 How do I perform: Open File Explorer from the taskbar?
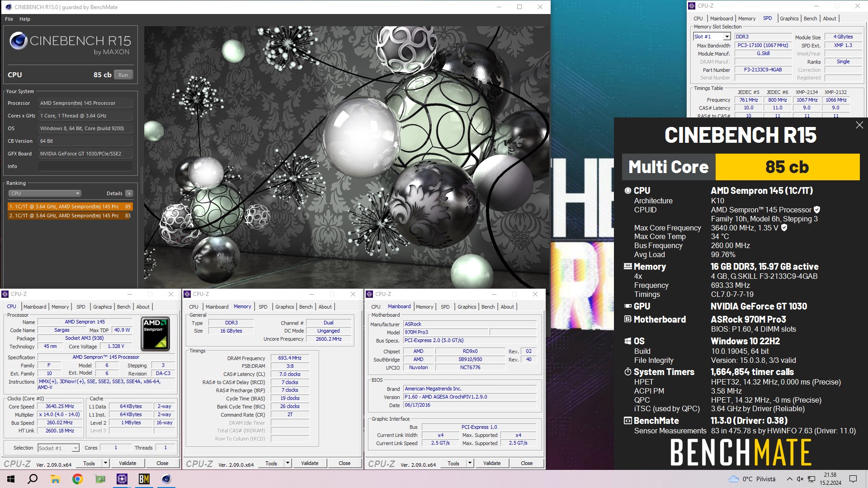tap(55, 479)
